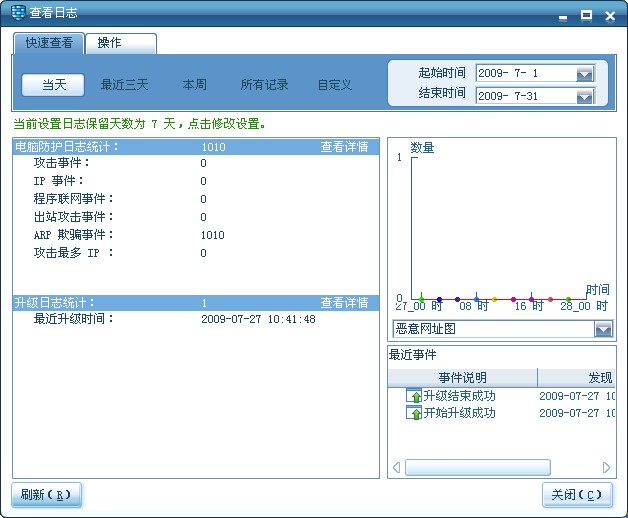
Task: Click the 事件说明 column header
Action: [463, 377]
